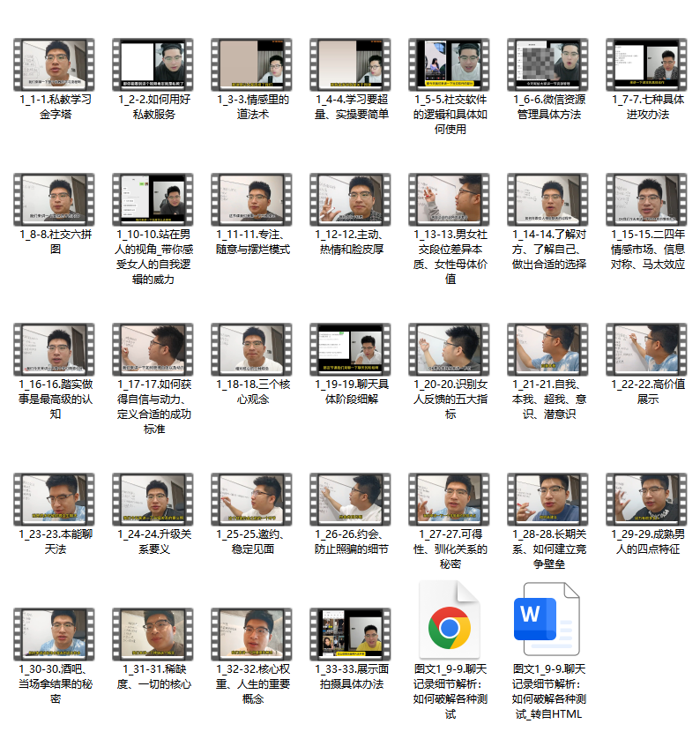Click the 1_18-18.三个核心观念 video icon
This screenshot has width=700, height=739.
pyautogui.click(x=251, y=348)
